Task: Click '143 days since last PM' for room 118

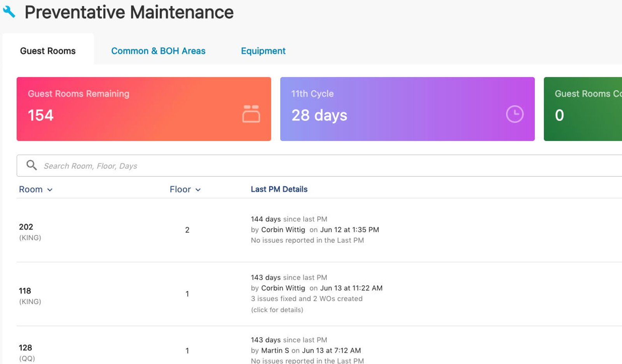Action: [x=289, y=277]
